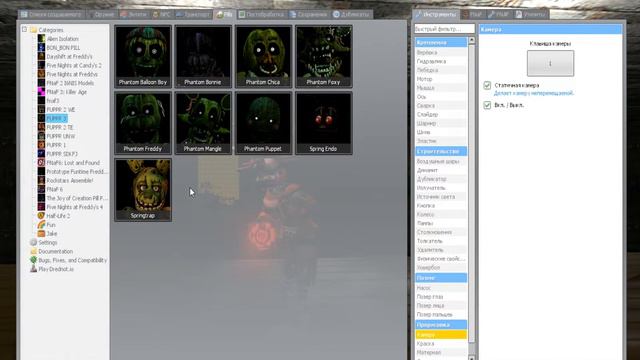
Task: Select the highlighted FUPPR 3 category
Action: click(x=56, y=118)
